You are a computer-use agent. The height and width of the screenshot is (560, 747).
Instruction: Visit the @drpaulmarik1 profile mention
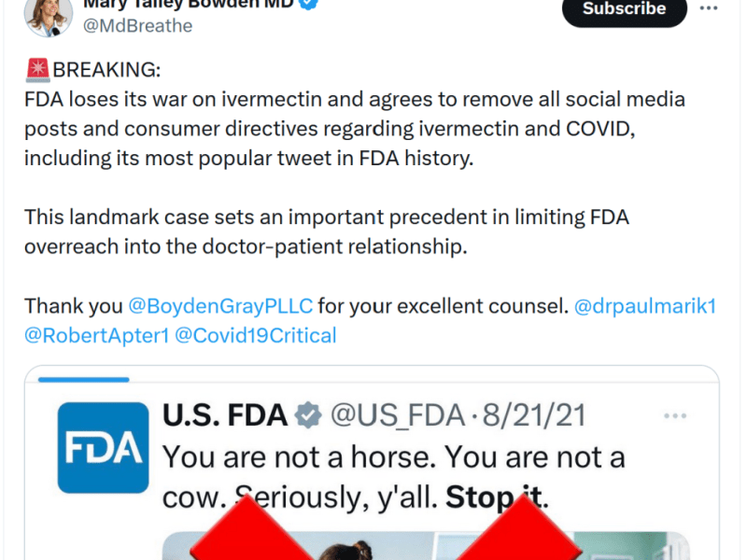[x=645, y=305]
